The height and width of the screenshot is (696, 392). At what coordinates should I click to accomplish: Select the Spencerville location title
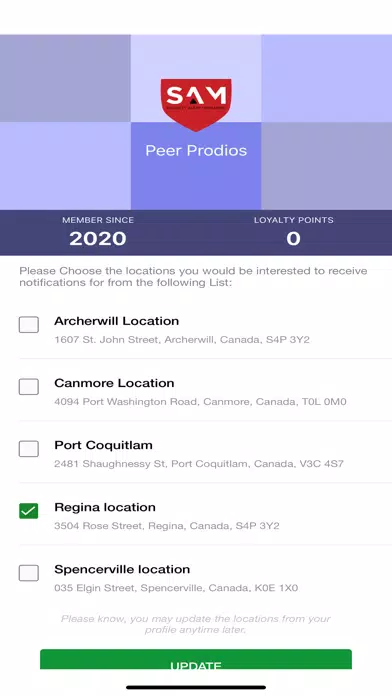point(122,569)
